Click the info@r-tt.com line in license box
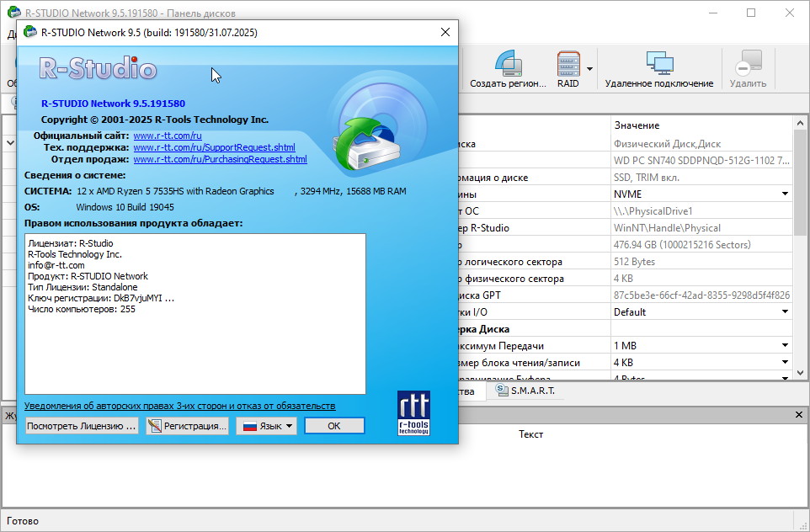The height and width of the screenshot is (532, 810). coord(56,265)
